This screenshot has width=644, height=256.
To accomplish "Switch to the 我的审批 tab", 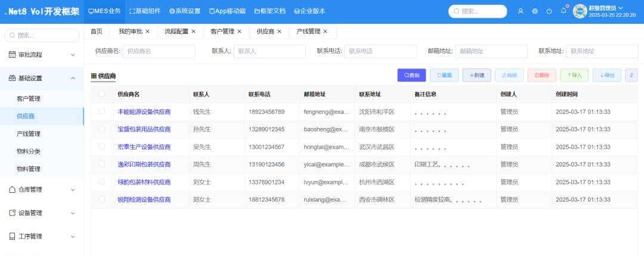I will 131,31.
